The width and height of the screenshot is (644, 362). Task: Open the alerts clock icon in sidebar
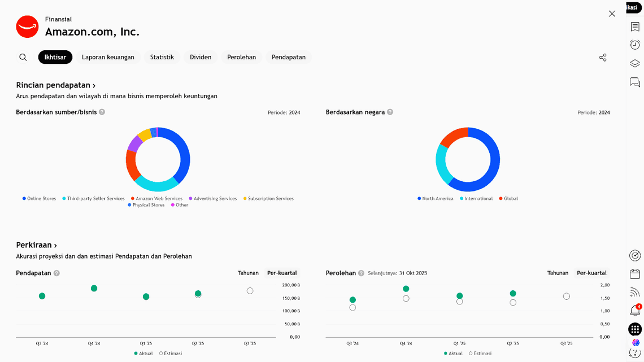[635, 45]
